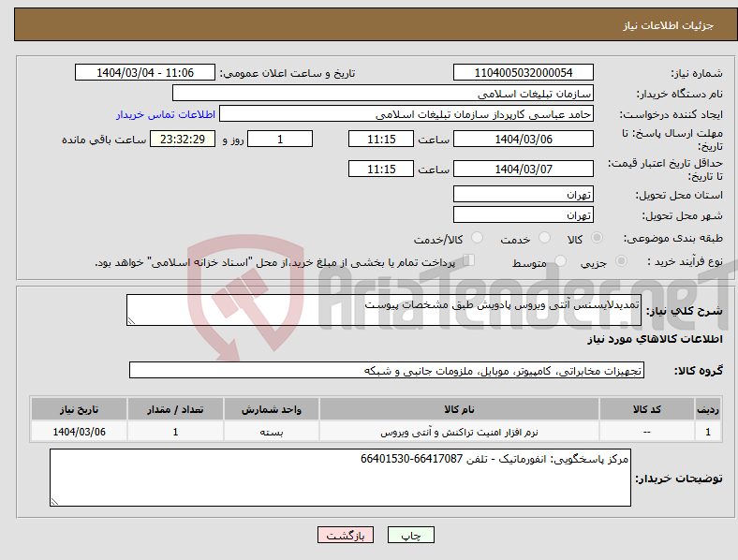Click the delivery city field تهران

(523, 214)
